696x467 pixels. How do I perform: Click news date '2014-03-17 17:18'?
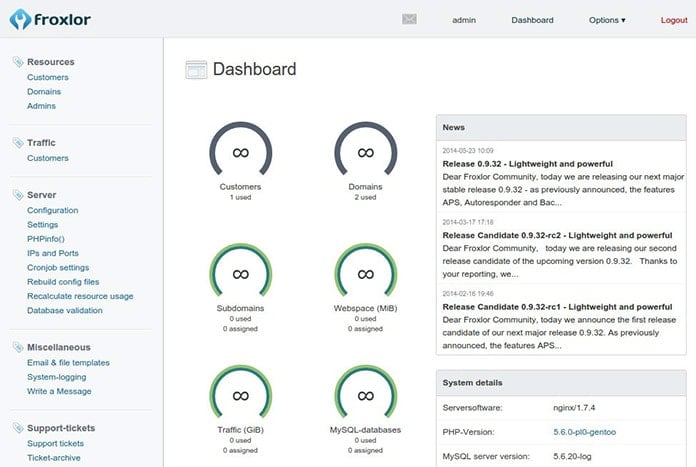(x=468, y=222)
